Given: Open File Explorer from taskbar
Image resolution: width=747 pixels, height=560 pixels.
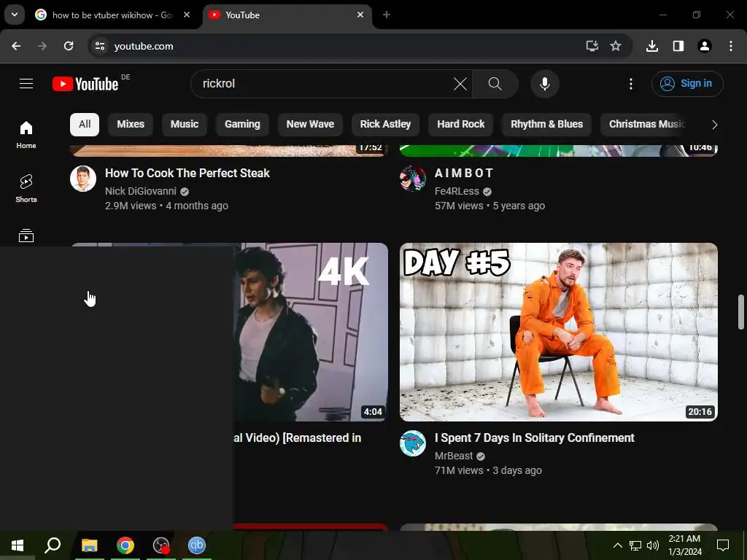Looking at the screenshot, I should 89,545.
